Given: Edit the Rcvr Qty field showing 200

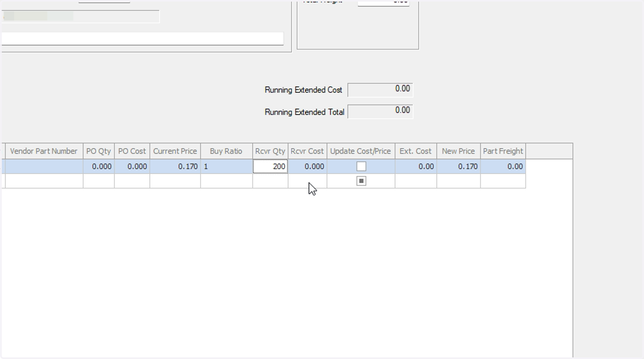Looking at the screenshot, I should point(270,166).
